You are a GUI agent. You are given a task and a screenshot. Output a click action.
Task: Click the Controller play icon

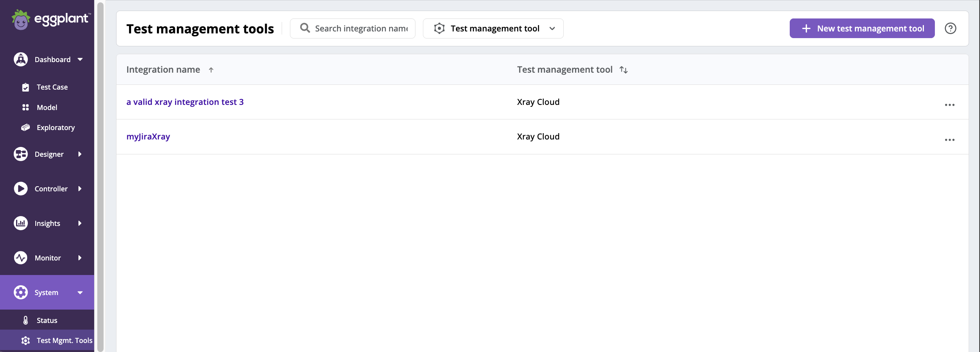(21, 189)
